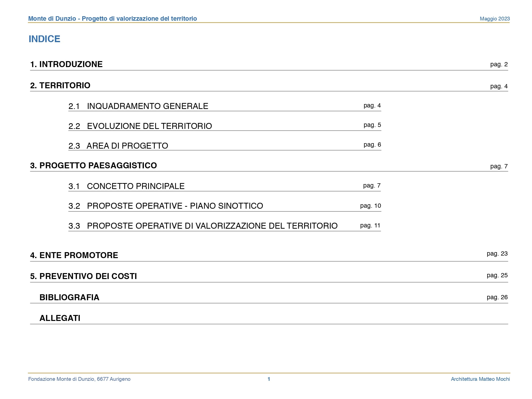Click footer 'Fondazione Monte di Dunzio, 6677 Aurigeno'
This screenshot has height=399, width=532.
pos(79,379)
